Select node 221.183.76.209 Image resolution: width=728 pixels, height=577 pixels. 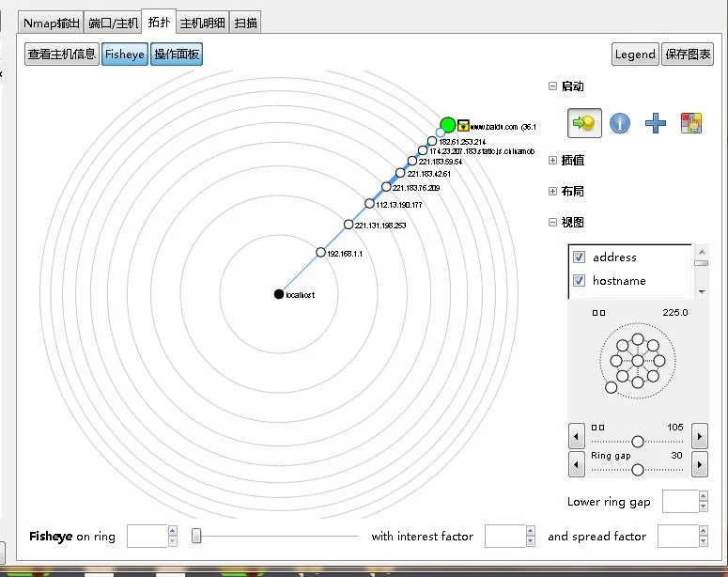(386, 187)
